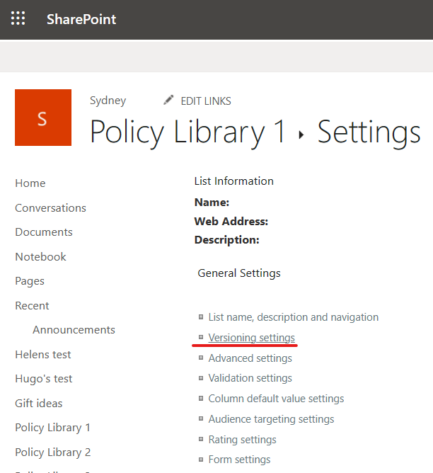Open Audience targeting settings
Screen dimensions: 433x473
coord(271,419)
